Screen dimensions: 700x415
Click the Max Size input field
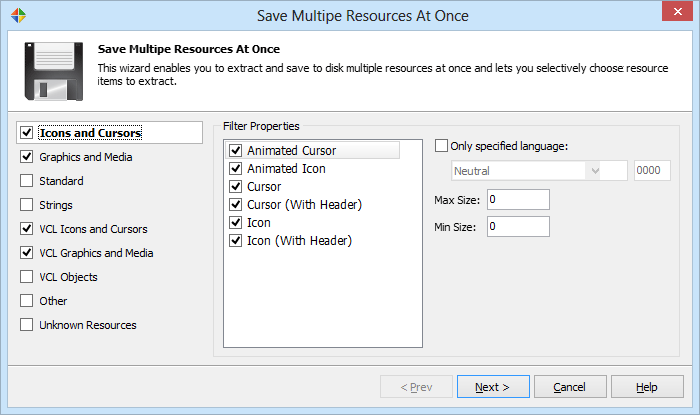(517, 200)
